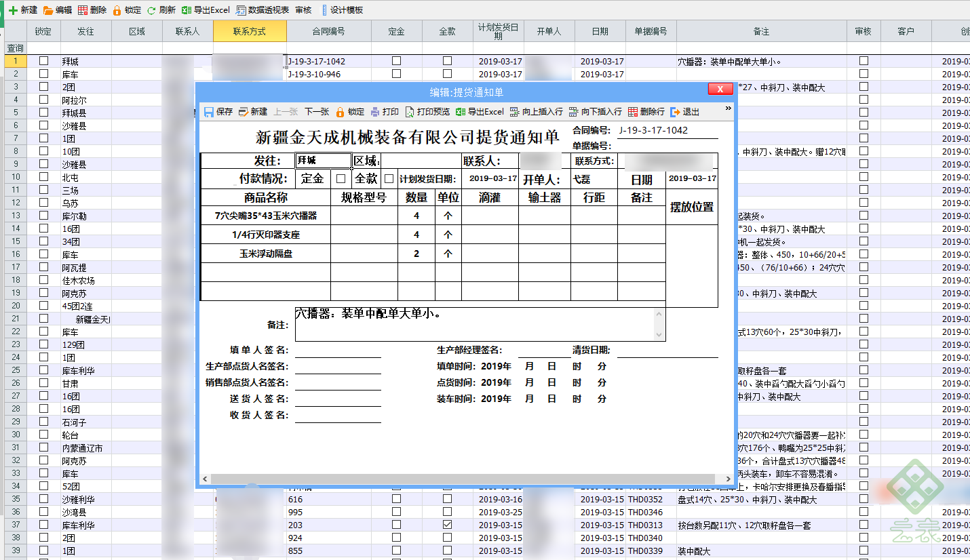Click the highlighted 联系方式 column header
This screenshot has height=560, width=970.
pyautogui.click(x=250, y=31)
